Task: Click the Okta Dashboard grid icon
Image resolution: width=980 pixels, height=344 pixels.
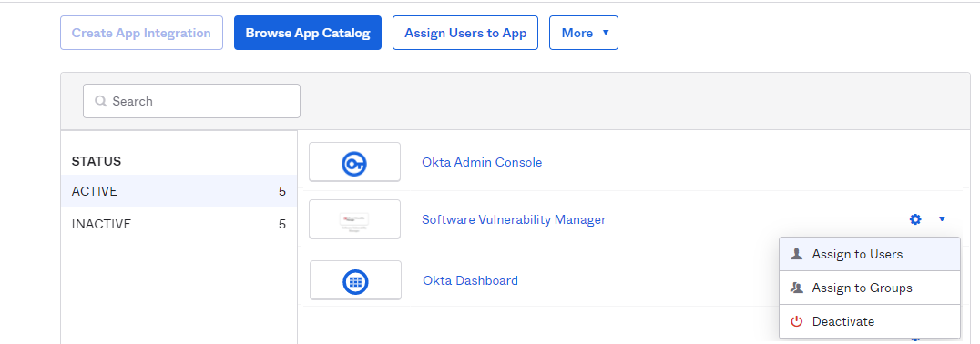Action: 355,281
